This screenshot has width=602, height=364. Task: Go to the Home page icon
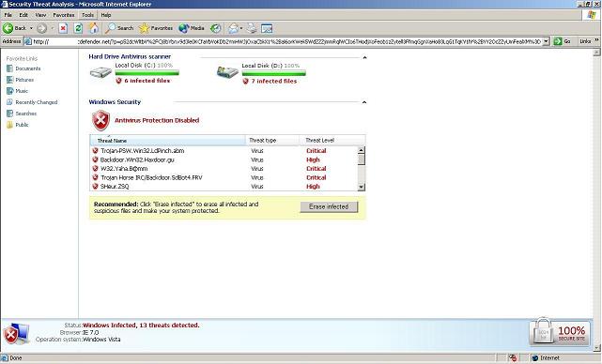(x=94, y=28)
